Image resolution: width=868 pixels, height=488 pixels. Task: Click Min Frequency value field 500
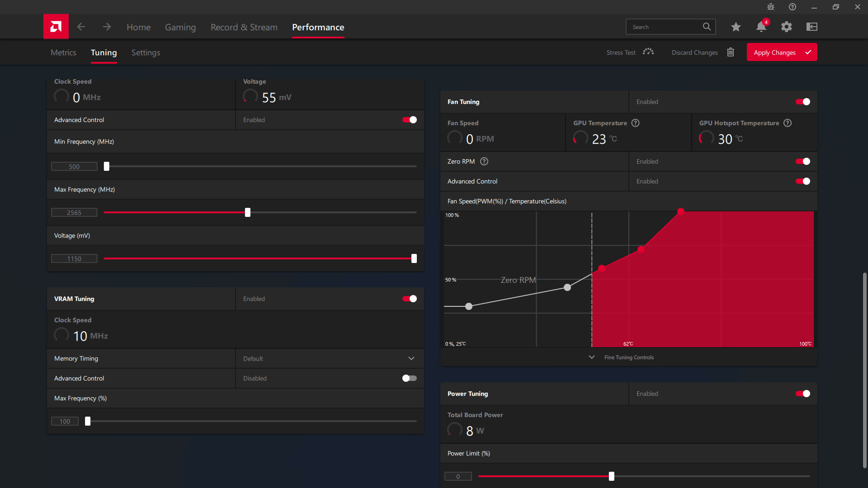(x=74, y=166)
